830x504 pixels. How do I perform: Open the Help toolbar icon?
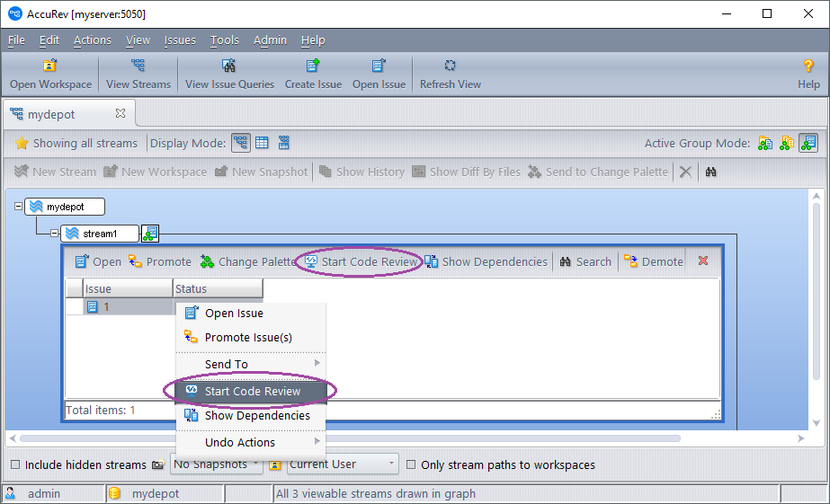click(808, 66)
